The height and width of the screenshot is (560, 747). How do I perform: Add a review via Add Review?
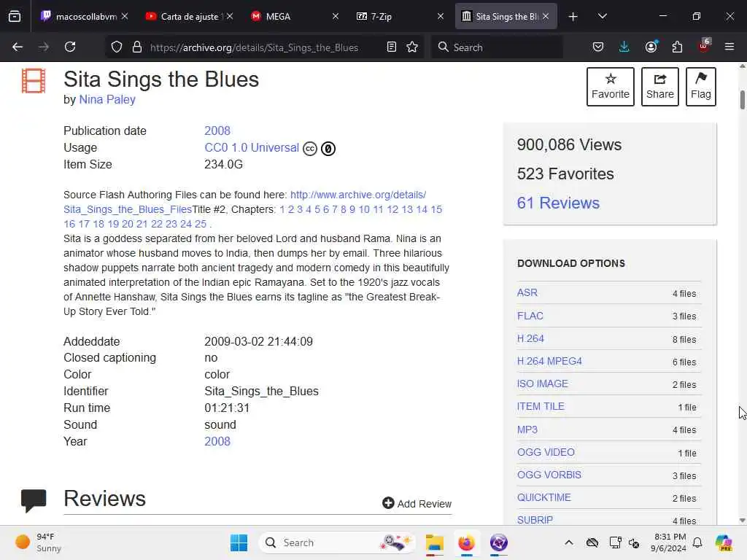417,503
